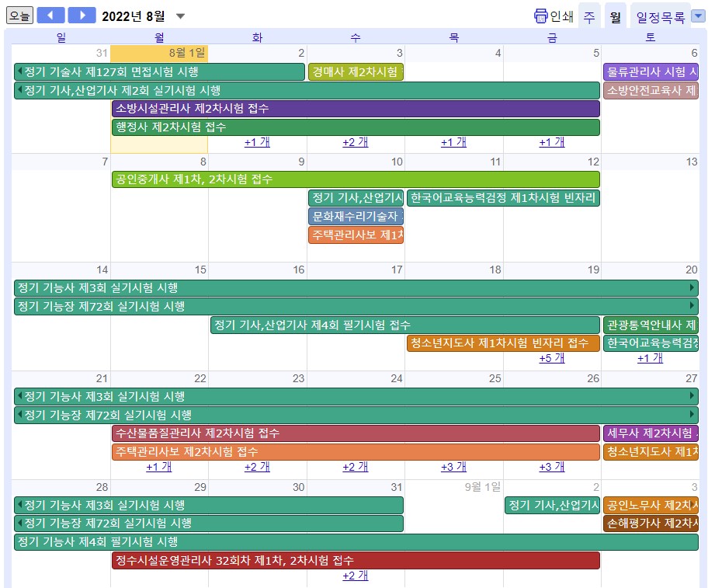Select the highlighted 8월 1일 date header
This screenshot has width=715, height=588.
pos(159,53)
